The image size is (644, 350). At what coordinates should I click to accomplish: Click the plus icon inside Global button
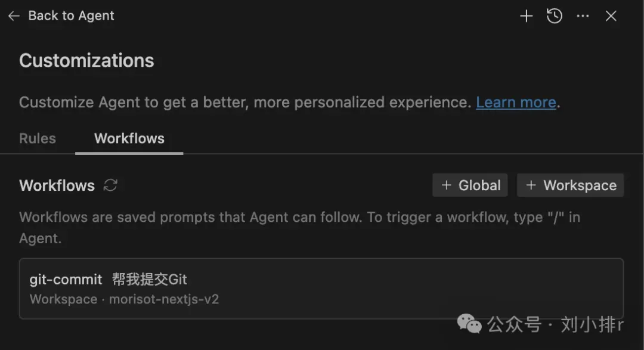(x=447, y=185)
